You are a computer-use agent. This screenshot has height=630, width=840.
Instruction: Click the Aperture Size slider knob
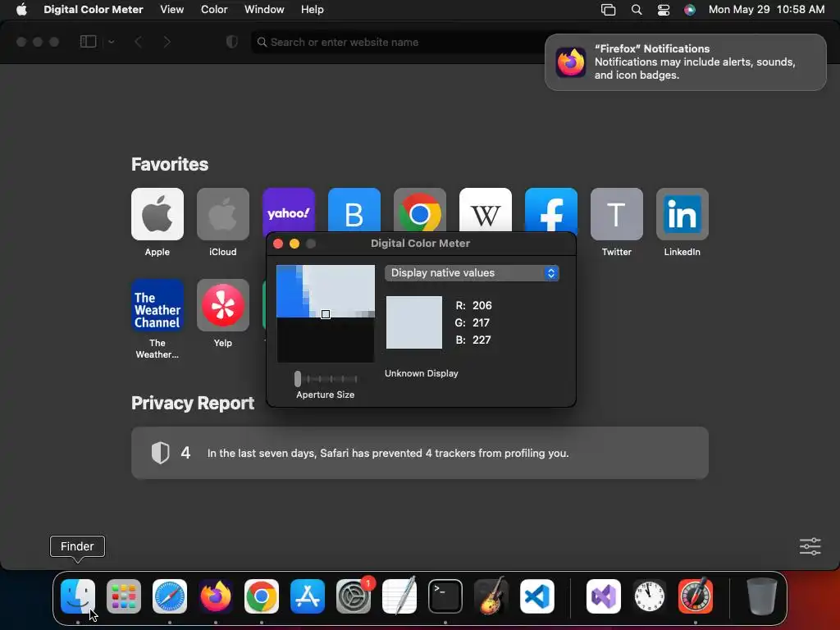tap(297, 379)
